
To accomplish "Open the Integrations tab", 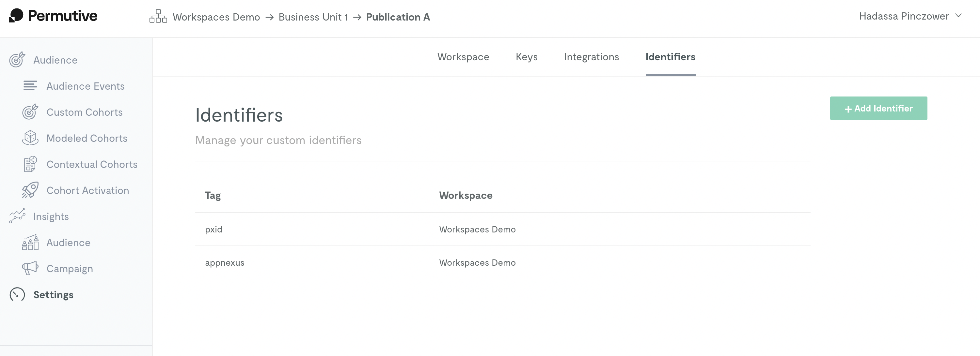I will tap(591, 57).
